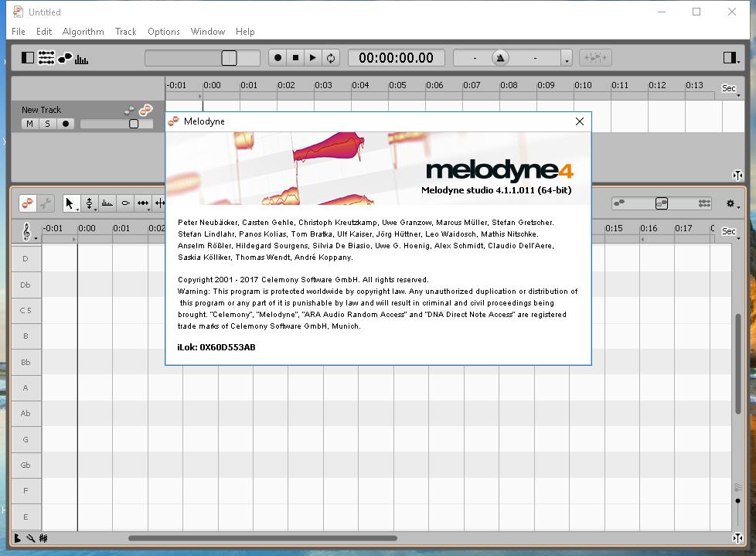The image size is (756, 556).
Task: Toggle the right browser pane icon
Action: [x=730, y=58]
